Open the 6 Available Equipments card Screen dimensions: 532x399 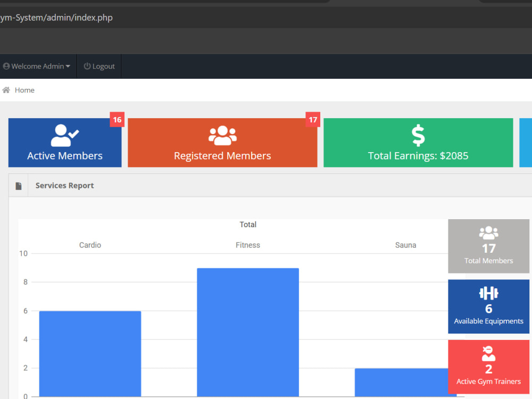pos(488,306)
